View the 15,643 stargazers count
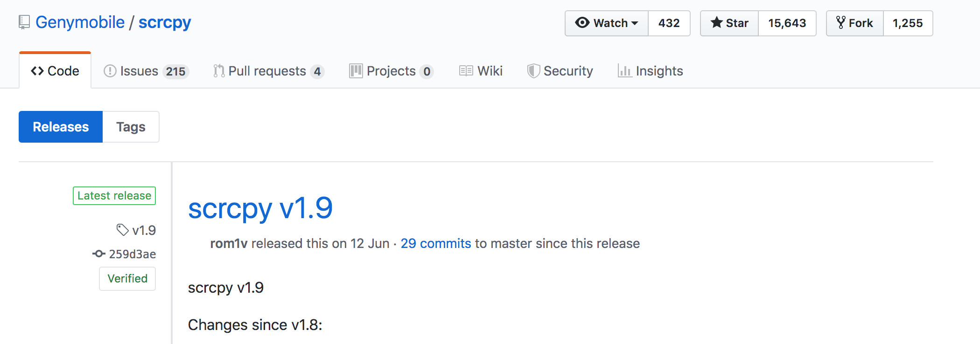This screenshot has height=344, width=980. click(x=787, y=23)
